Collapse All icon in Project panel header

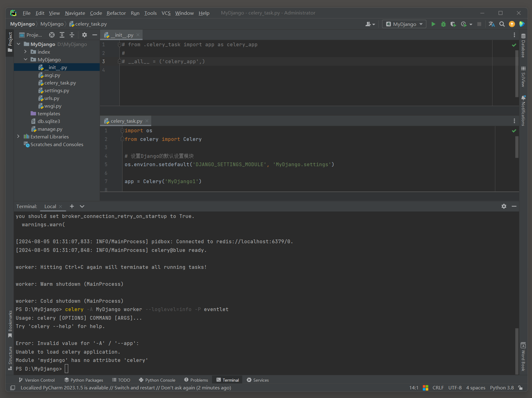tap(72, 35)
